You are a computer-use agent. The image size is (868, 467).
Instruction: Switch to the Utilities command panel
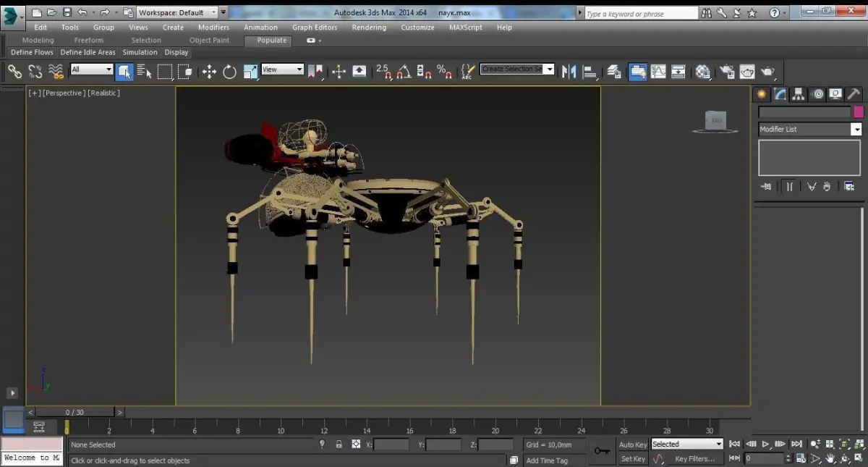tap(854, 94)
